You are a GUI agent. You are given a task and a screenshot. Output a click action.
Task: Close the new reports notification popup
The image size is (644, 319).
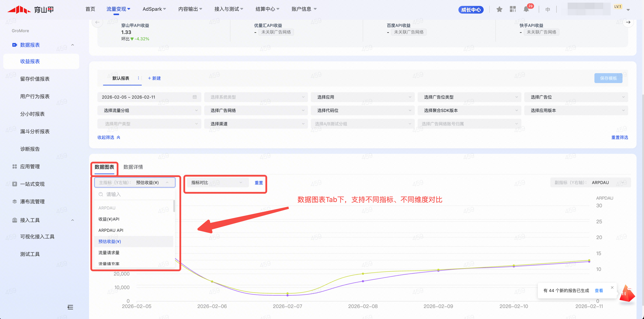(612, 287)
